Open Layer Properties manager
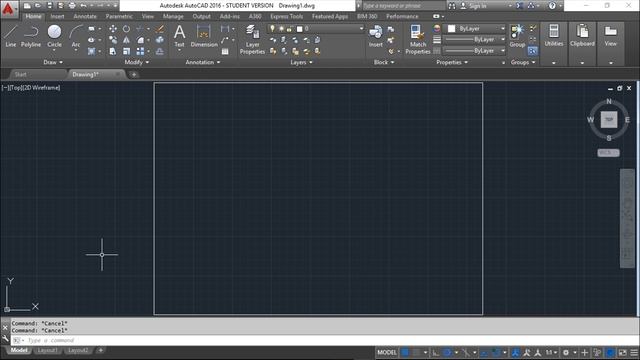 click(252, 39)
